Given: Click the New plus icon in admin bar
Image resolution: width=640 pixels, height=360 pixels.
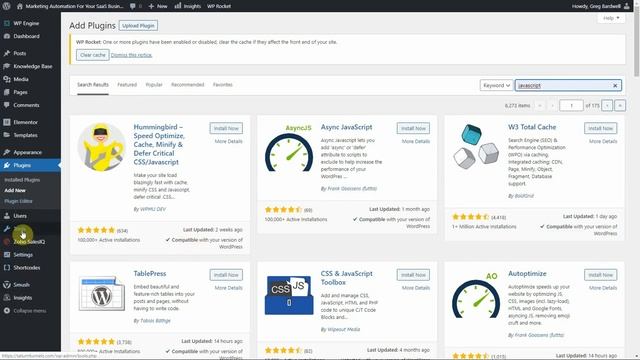Looking at the screenshot, I should click(x=151, y=6).
